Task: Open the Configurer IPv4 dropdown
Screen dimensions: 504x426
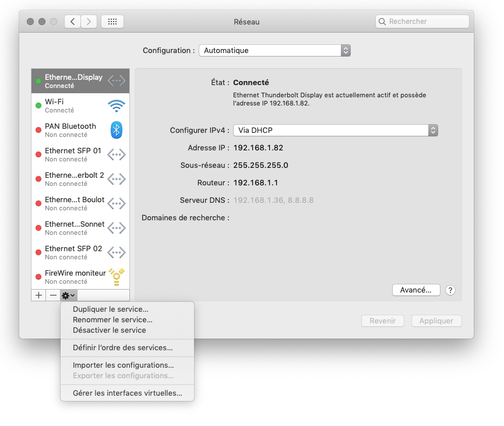Action: [336, 130]
